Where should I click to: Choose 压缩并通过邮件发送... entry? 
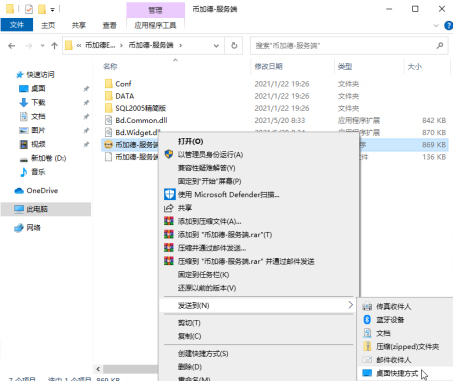pyautogui.click(x=212, y=248)
